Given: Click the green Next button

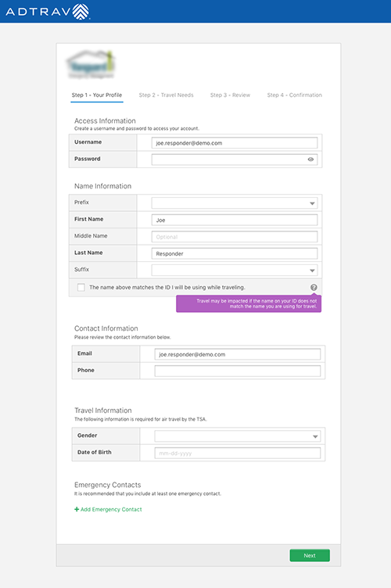Looking at the screenshot, I should 310,555.
